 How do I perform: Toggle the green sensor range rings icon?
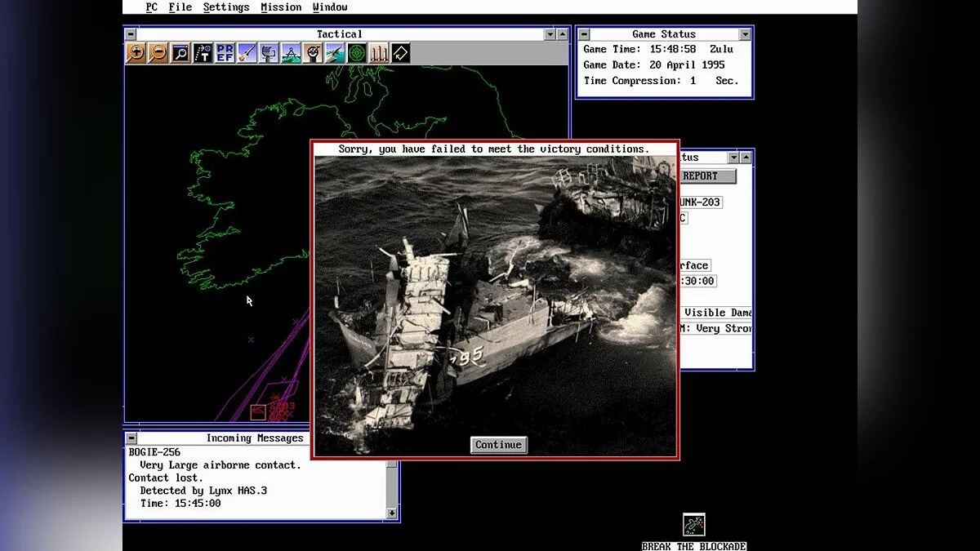(357, 52)
